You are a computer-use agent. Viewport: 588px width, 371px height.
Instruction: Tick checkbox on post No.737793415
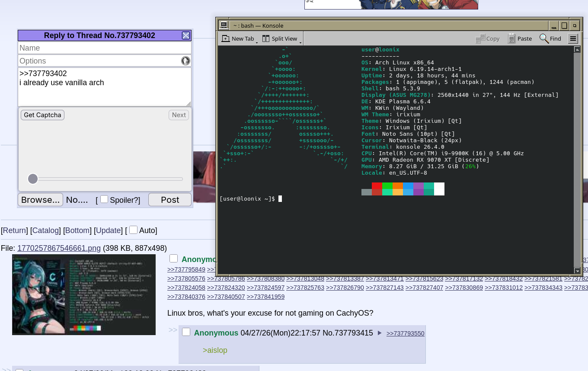(x=186, y=332)
